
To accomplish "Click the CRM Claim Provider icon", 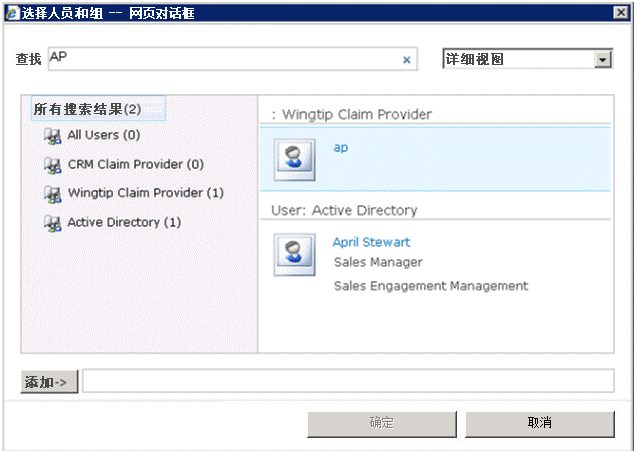I will coord(53,165).
